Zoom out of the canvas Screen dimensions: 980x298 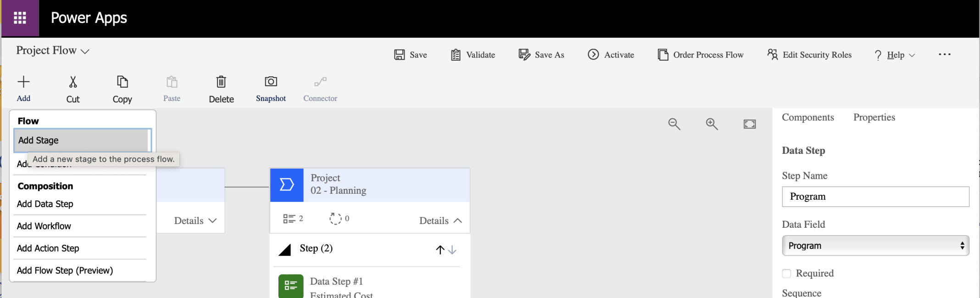click(674, 124)
